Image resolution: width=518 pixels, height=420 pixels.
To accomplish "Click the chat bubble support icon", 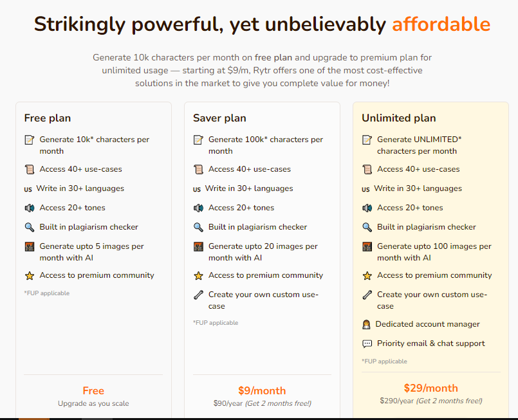I will [367, 343].
